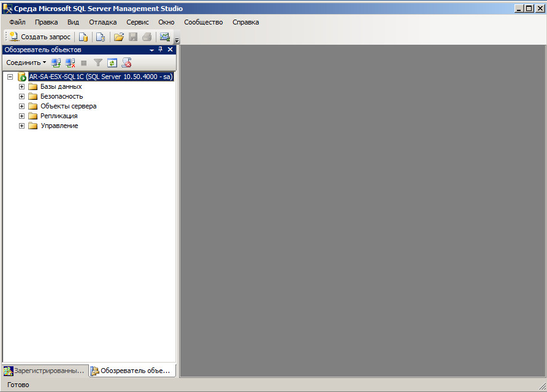This screenshot has width=547, height=392.
Task: Expand the Базы данных node
Action: coord(21,86)
